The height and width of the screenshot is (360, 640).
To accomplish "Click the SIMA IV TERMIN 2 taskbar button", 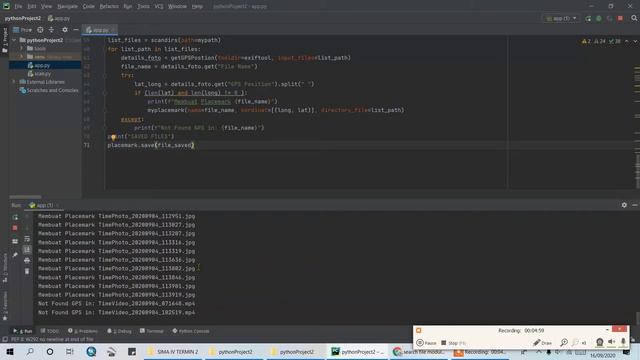I will point(174,352).
